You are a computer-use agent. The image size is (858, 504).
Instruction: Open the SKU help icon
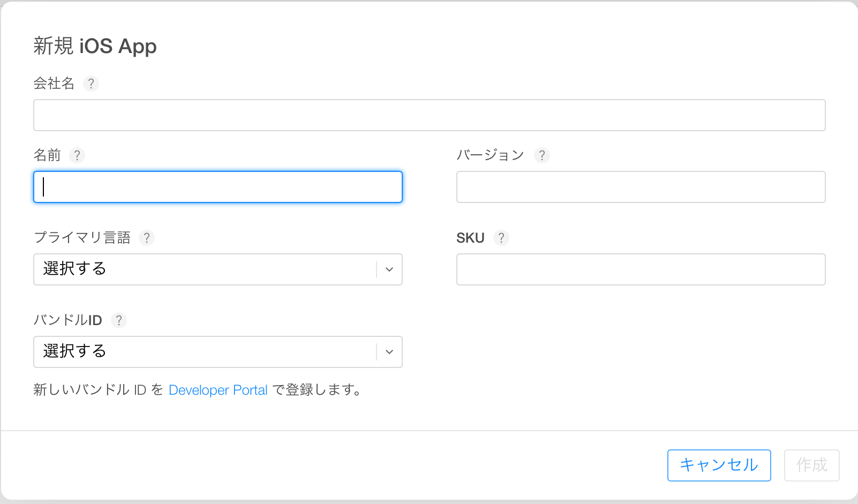(x=501, y=238)
